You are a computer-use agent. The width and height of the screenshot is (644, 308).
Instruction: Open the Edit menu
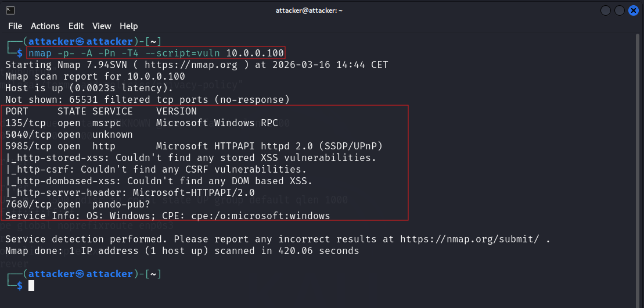(76, 26)
